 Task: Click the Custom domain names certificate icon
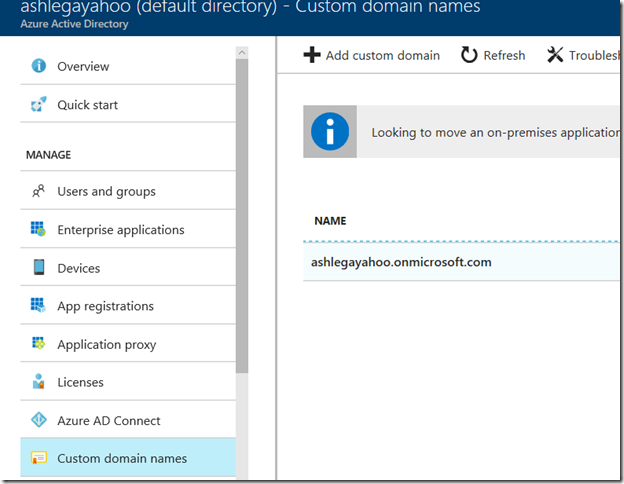39,458
